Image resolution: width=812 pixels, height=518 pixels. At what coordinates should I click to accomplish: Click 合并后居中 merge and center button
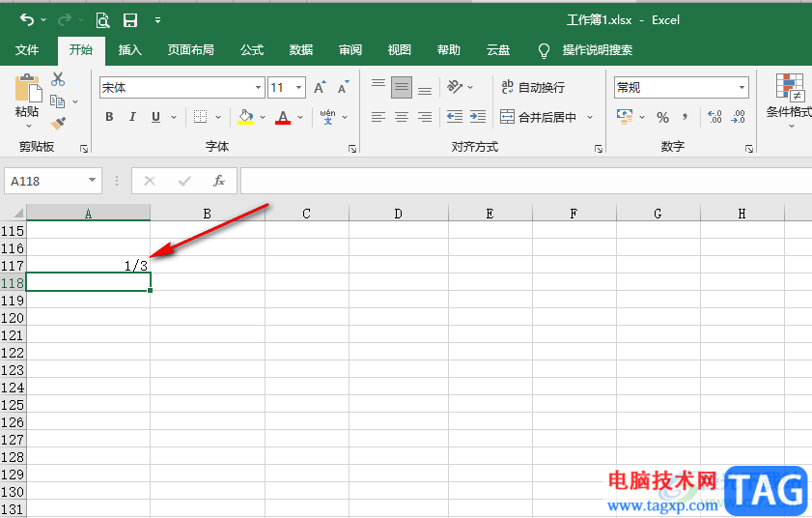click(538, 117)
